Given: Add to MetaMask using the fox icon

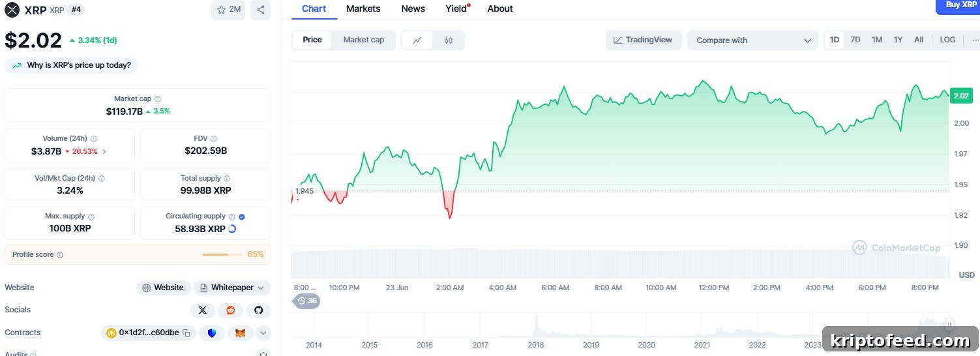Looking at the screenshot, I should coord(241,333).
